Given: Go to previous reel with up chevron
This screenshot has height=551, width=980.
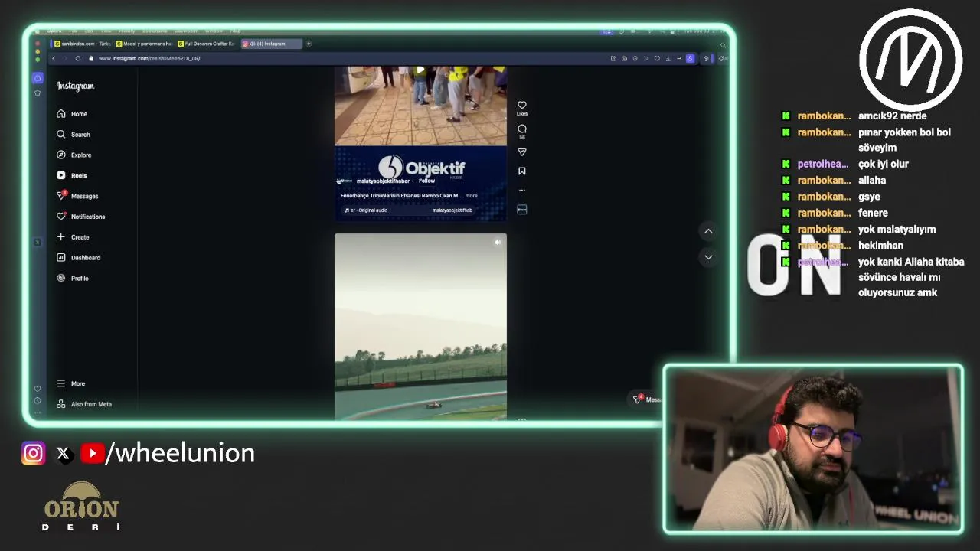Looking at the screenshot, I should pyautogui.click(x=708, y=231).
